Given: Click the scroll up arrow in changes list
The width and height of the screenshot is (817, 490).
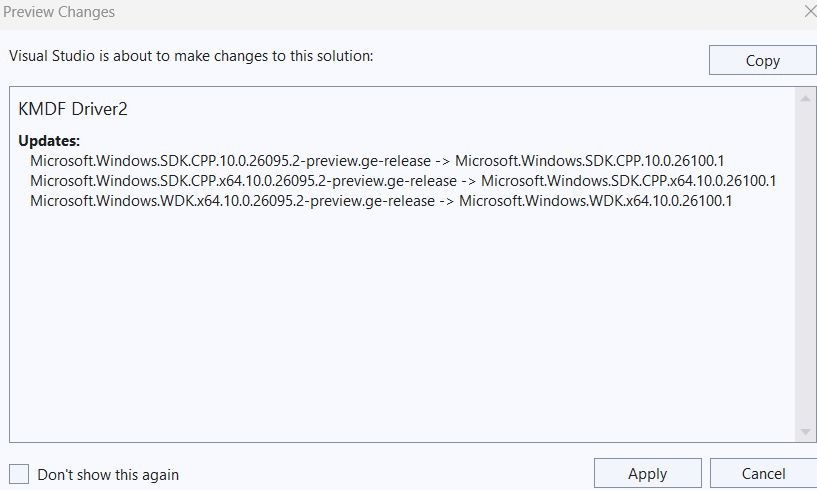Looking at the screenshot, I should pyautogui.click(x=806, y=98).
